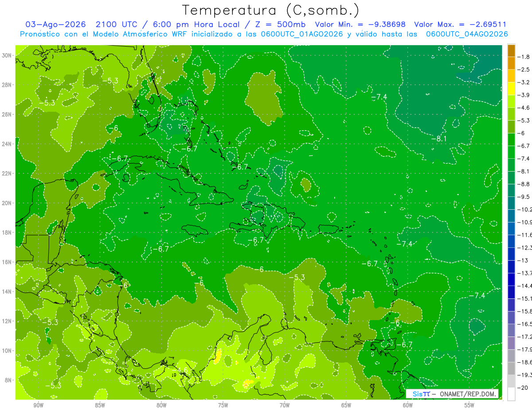Click 'Valor Max. = -2.69511' text
Viewport: 532px width, 411px height.
pos(460,24)
